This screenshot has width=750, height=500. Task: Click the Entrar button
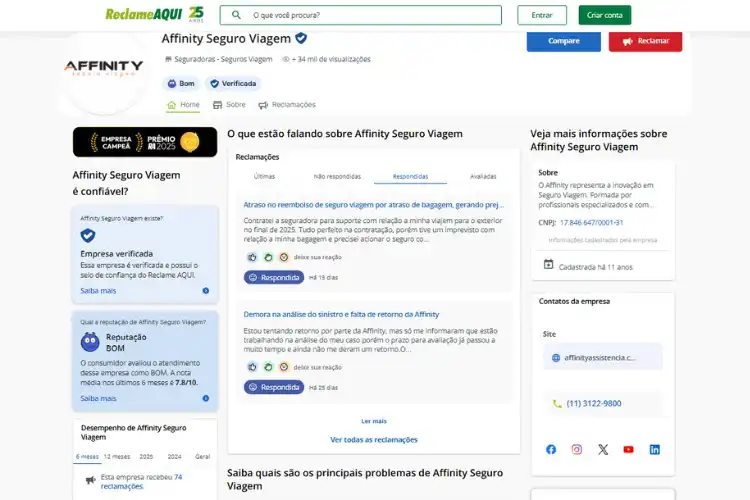[542, 15]
